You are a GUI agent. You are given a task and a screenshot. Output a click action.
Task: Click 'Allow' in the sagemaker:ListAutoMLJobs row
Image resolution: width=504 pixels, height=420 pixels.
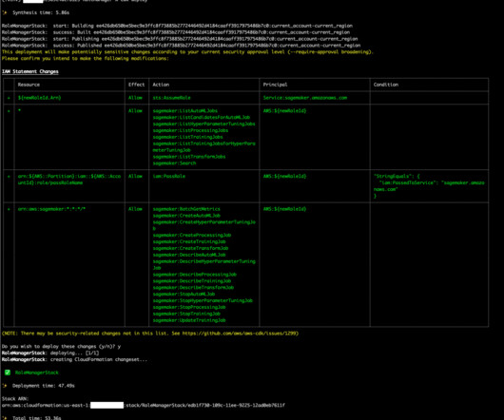(x=135, y=111)
